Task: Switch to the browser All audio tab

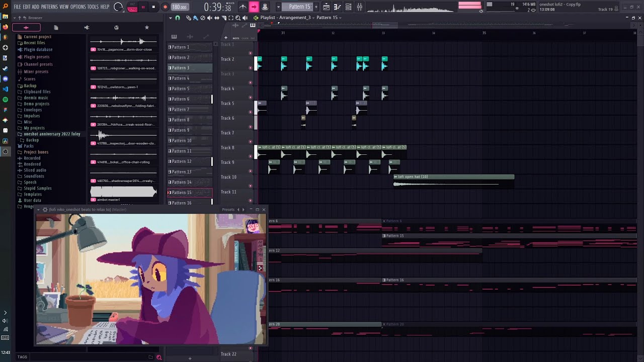Action: pos(26,27)
